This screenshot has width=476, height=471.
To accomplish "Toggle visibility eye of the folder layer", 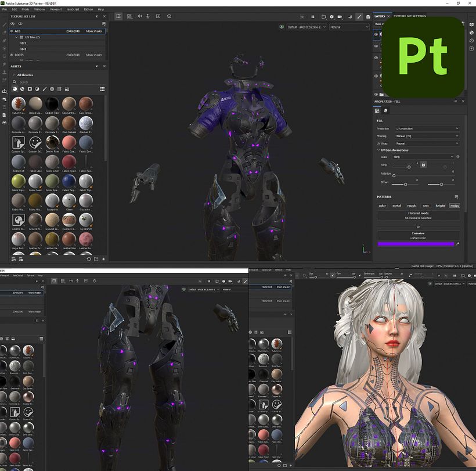I will pyautogui.click(x=376, y=95).
